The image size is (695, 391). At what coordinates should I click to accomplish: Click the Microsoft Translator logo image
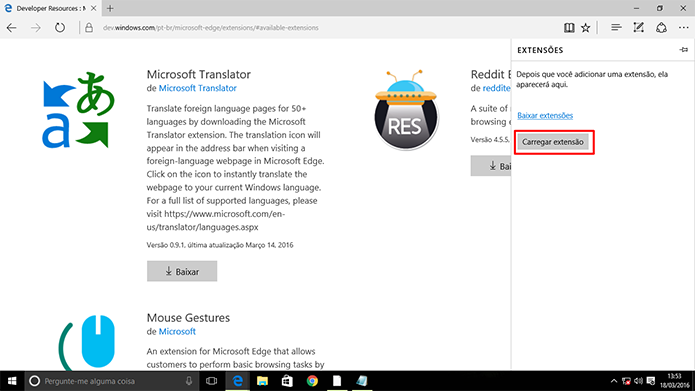[78, 110]
